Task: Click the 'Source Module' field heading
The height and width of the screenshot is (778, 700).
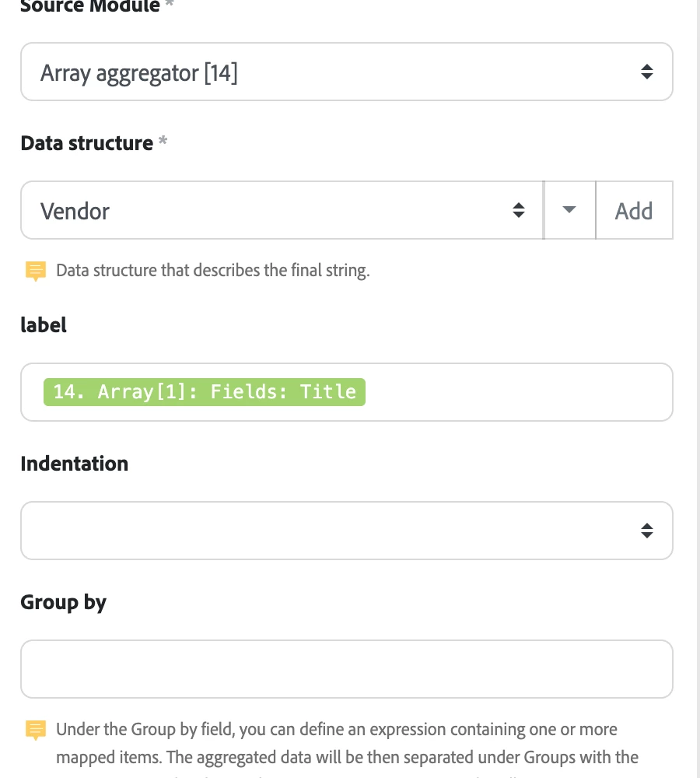Action: pos(89,6)
